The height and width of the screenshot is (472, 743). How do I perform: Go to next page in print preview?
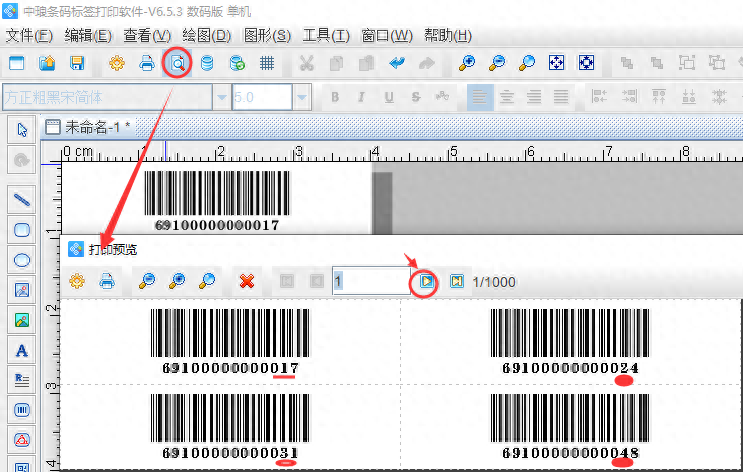coord(426,282)
